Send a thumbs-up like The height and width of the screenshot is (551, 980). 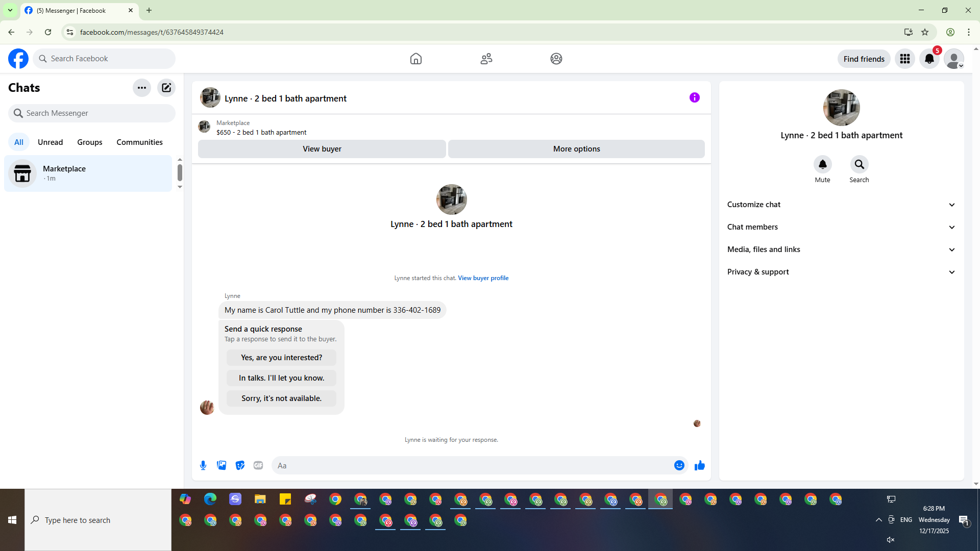[699, 465]
